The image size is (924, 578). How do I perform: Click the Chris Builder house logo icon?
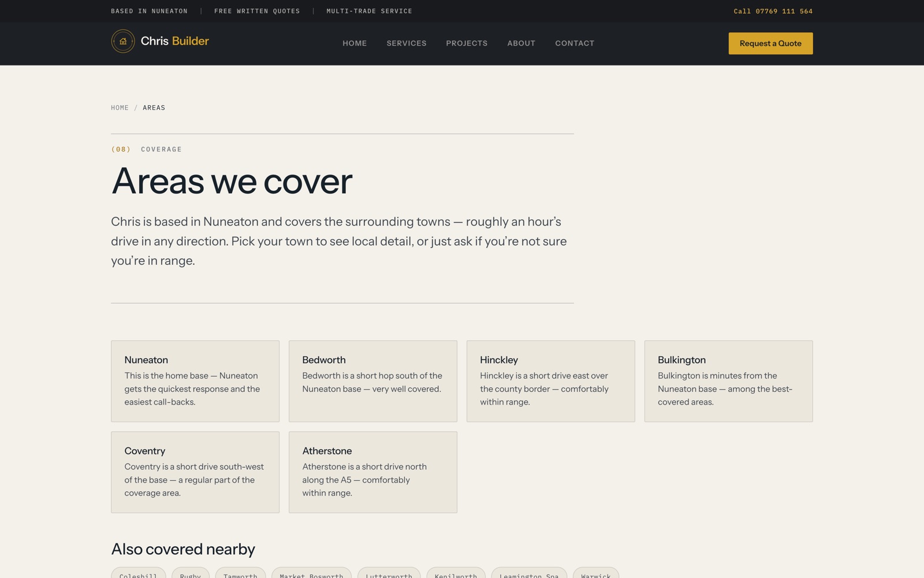tap(122, 41)
